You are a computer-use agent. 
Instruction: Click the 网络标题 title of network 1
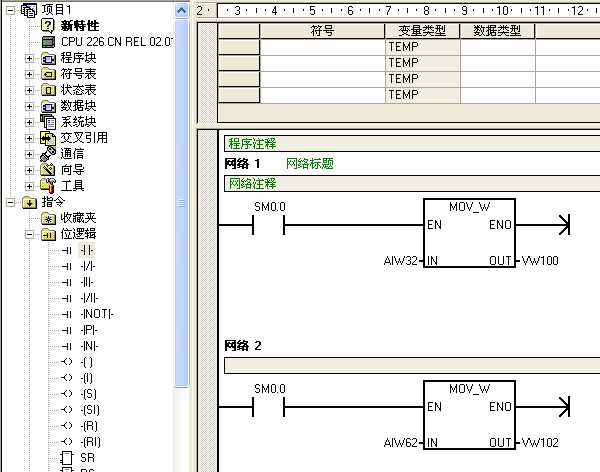coord(310,164)
